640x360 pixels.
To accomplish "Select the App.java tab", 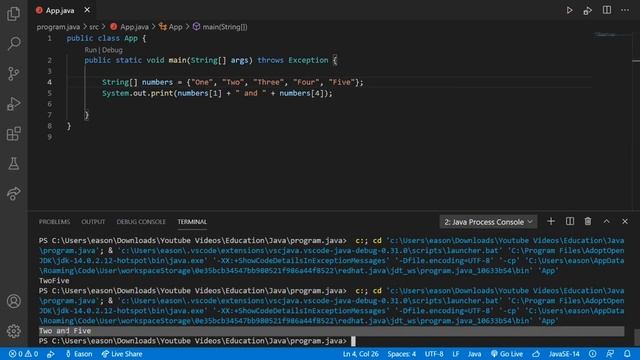I will click(60, 11).
